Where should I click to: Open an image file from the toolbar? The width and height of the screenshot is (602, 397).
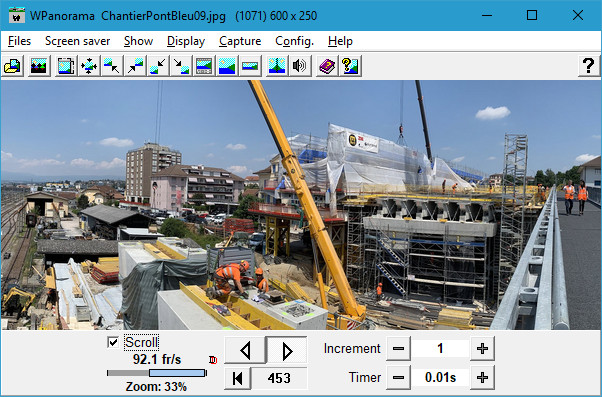coord(13,66)
